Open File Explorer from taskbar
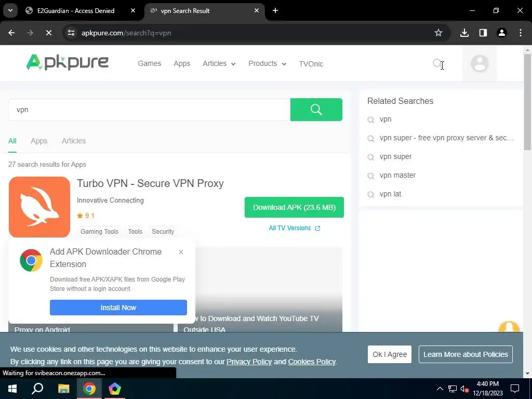This screenshot has width=532, height=399. point(63,389)
